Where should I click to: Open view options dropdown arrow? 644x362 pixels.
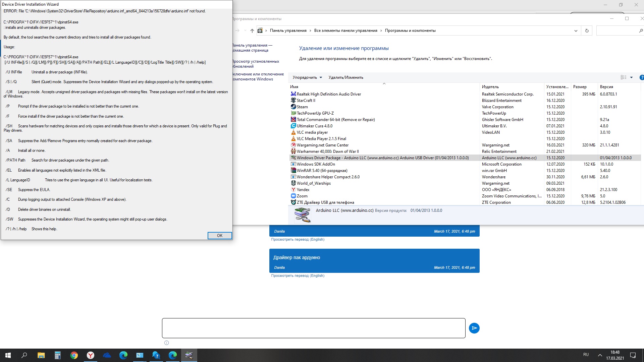[x=631, y=77]
